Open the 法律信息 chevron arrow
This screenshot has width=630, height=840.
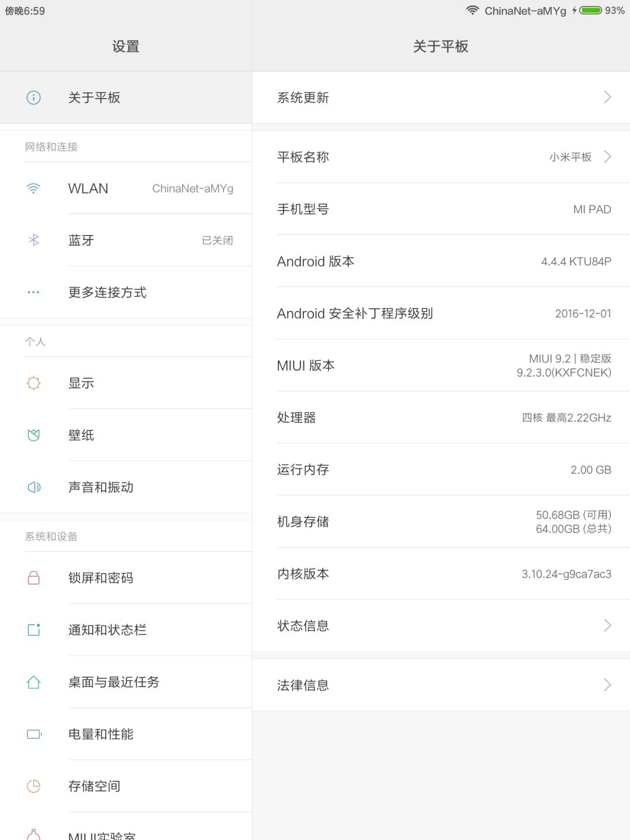tap(607, 685)
